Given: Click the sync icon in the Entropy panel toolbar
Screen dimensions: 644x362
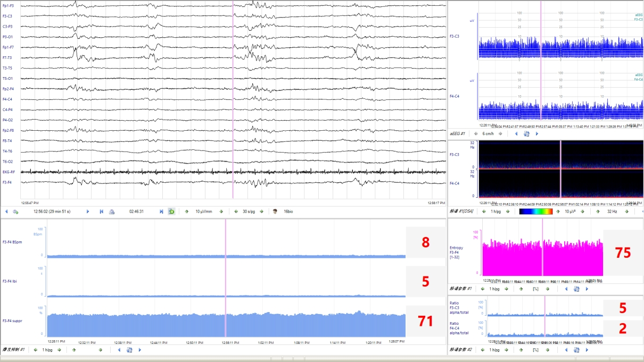Looking at the screenshot, I should 576,289.
